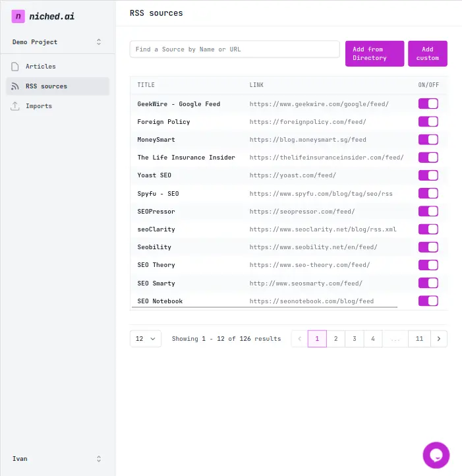Open Articles via its document icon
Image resolution: width=462 pixels, height=476 pixels.
click(15, 67)
